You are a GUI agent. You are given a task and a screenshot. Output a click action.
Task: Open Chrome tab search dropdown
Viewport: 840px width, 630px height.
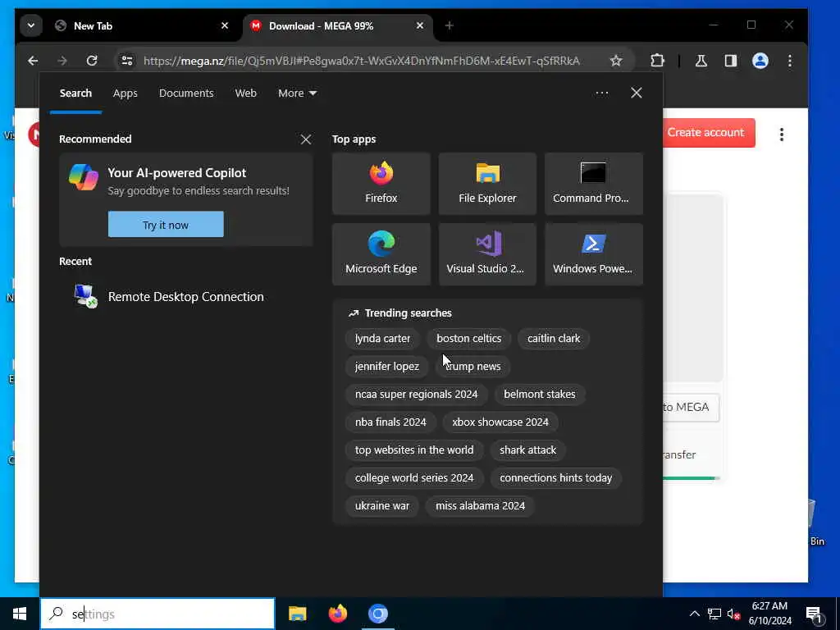point(31,25)
